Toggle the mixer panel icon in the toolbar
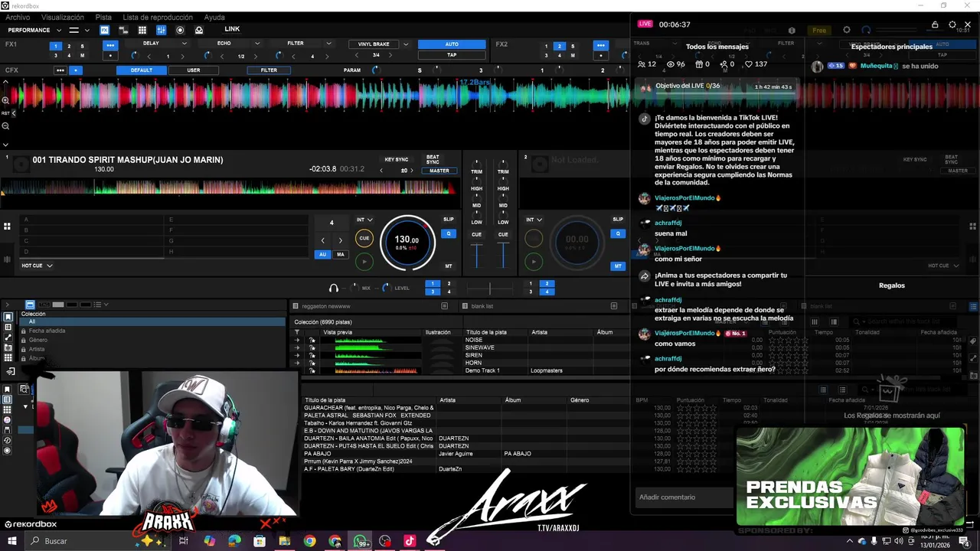980x551 pixels. [x=161, y=30]
